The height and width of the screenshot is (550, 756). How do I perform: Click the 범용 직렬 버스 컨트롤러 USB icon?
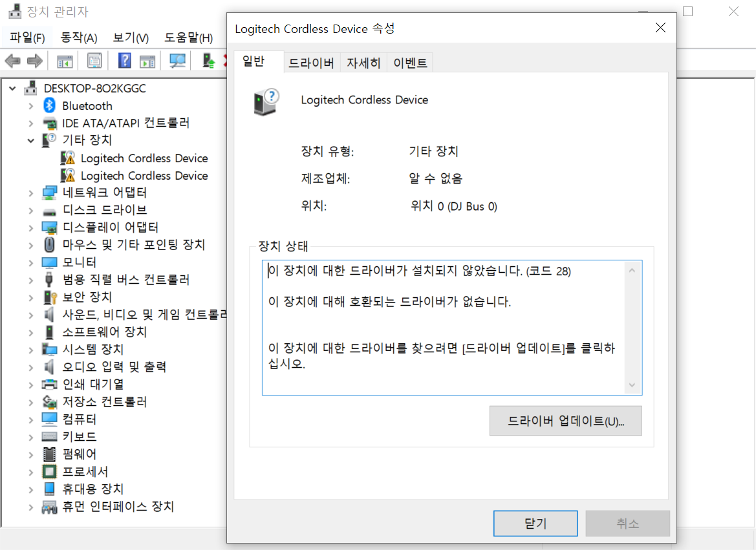pyautogui.click(x=49, y=280)
